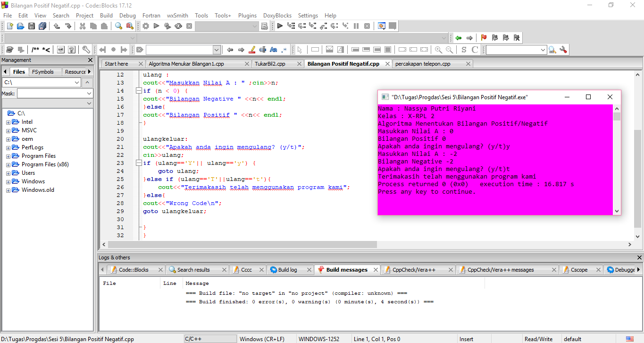Open the DoxyBlocks menu
Viewport: 644px width, 343px height.
pos(277,16)
